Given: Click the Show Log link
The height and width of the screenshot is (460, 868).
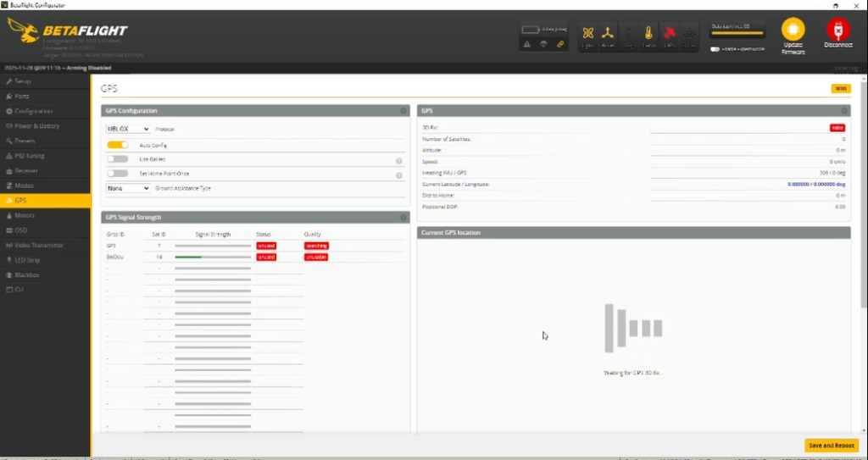Looking at the screenshot, I should 845,68.
